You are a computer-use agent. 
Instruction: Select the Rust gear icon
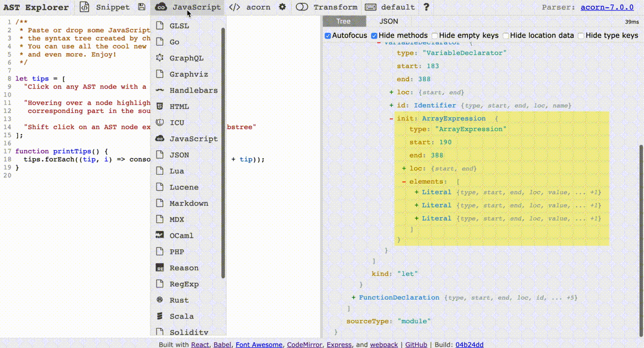(160, 300)
